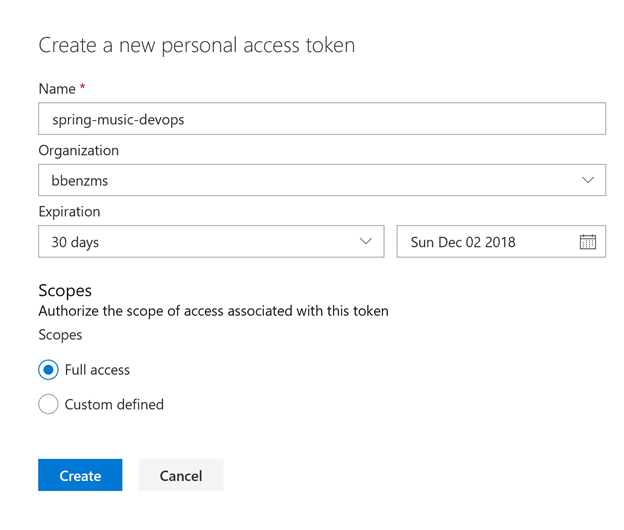Click the "Create a new personal access token" heading

(196, 45)
